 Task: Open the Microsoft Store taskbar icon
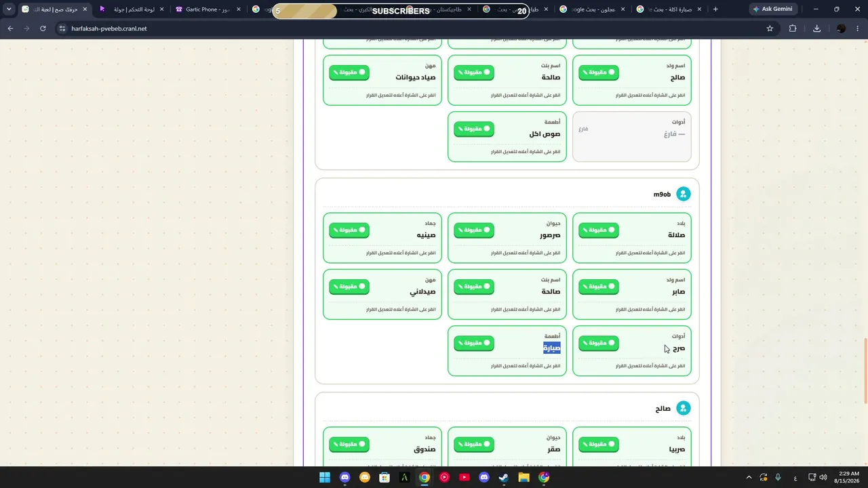[384, 477]
